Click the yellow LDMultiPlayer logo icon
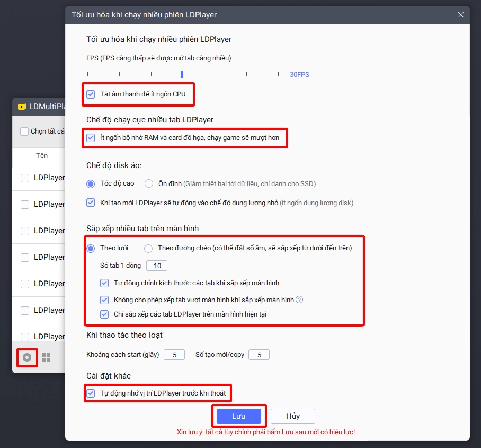The width and height of the screenshot is (481, 448). coord(22,107)
